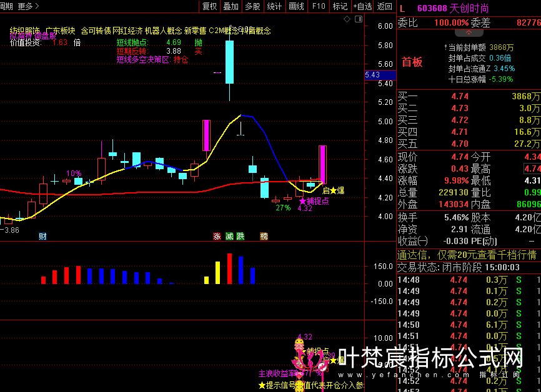Click the red L marker beside stock code
Viewport: 541px width, 392px height.
pyautogui.click(x=402, y=8)
